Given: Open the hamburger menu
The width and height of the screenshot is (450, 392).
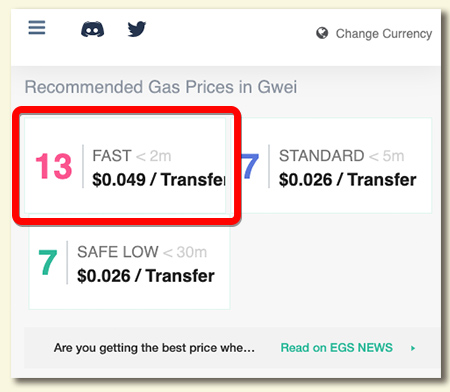Looking at the screenshot, I should pyautogui.click(x=37, y=28).
